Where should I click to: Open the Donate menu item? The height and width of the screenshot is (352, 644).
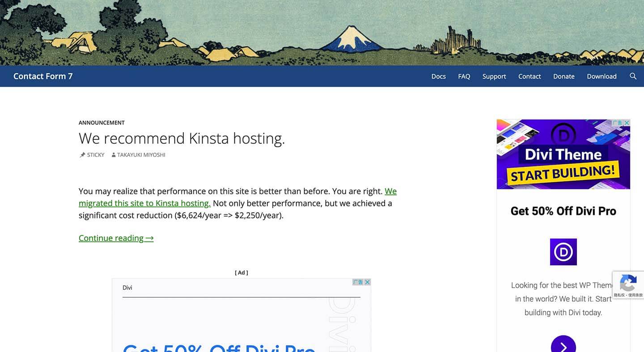[x=564, y=76]
